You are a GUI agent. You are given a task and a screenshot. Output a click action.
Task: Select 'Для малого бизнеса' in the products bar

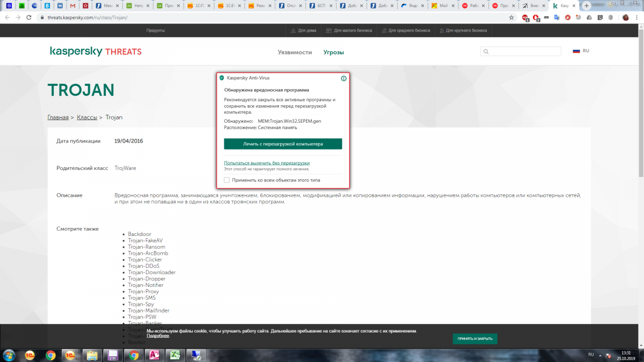coord(349,31)
